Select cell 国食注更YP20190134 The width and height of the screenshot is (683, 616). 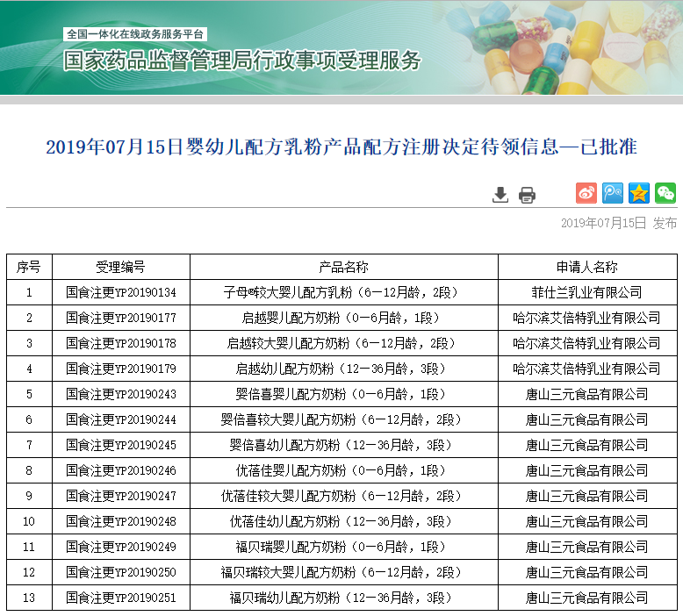pyautogui.click(x=121, y=292)
